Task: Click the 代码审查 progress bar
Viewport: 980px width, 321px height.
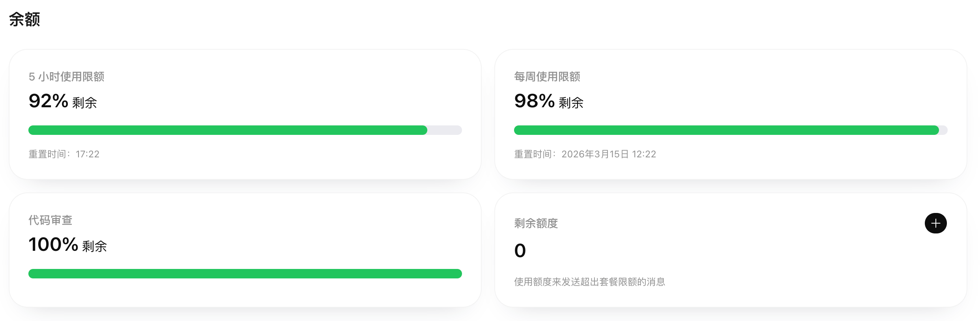Action: 245,274
